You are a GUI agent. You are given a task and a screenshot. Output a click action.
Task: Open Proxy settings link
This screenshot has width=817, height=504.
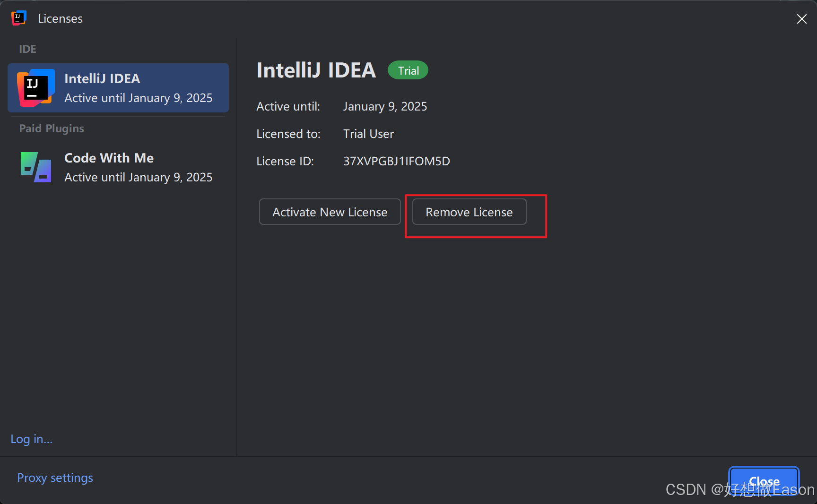[x=55, y=478]
